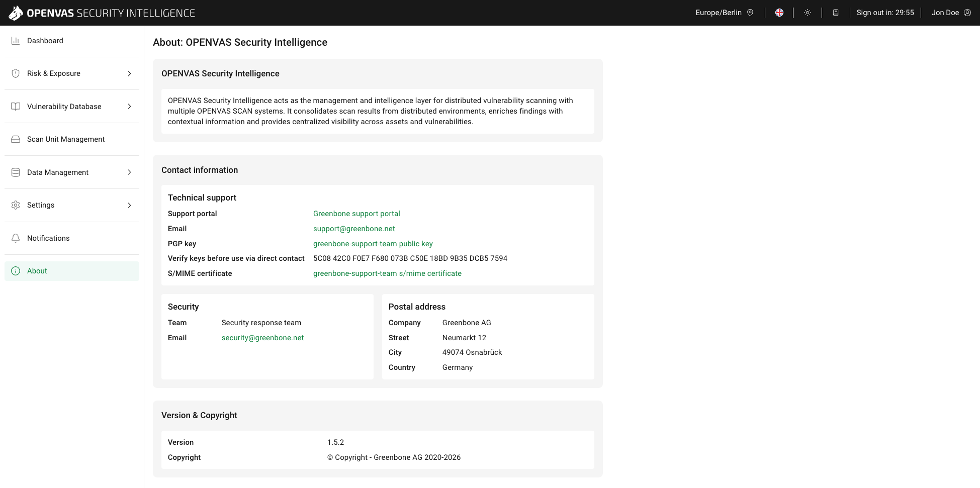The height and width of the screenshot is (488, 980).
Task: Open the Greenbone support portal link
Action: point(357,214)
